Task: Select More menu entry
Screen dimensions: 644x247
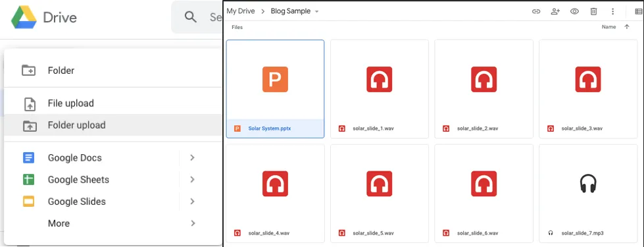Action: (x=113, y=223)
